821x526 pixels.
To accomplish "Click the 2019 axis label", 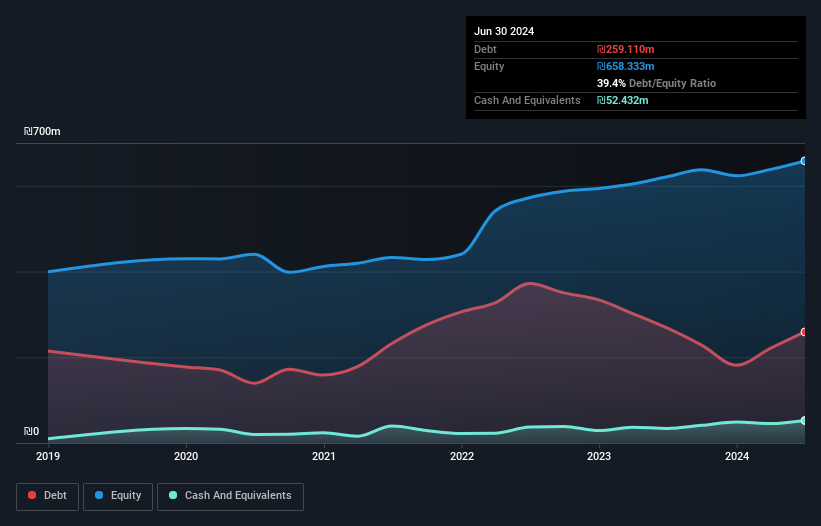I will click(48, 456).
